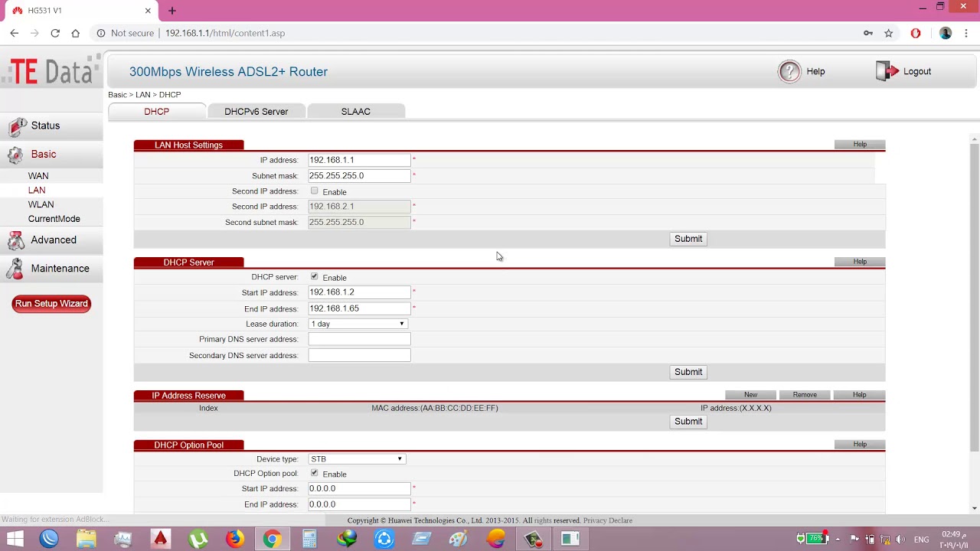Open Firefox from the taskbar
This screenshot has width=980, height=551.
point(235,539)
